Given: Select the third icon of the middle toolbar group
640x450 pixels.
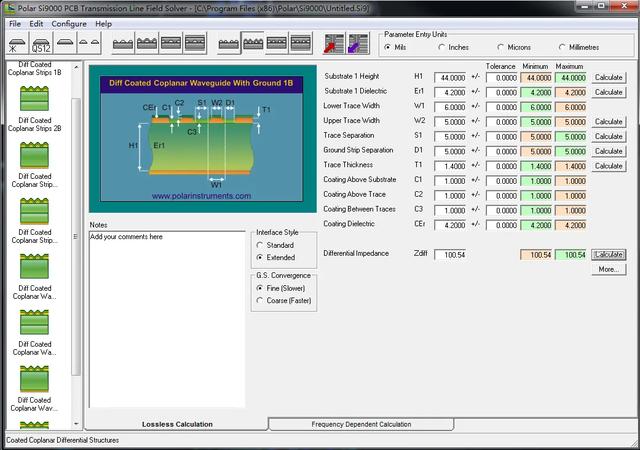Looking at the screenshot, I should pos(171,44).
